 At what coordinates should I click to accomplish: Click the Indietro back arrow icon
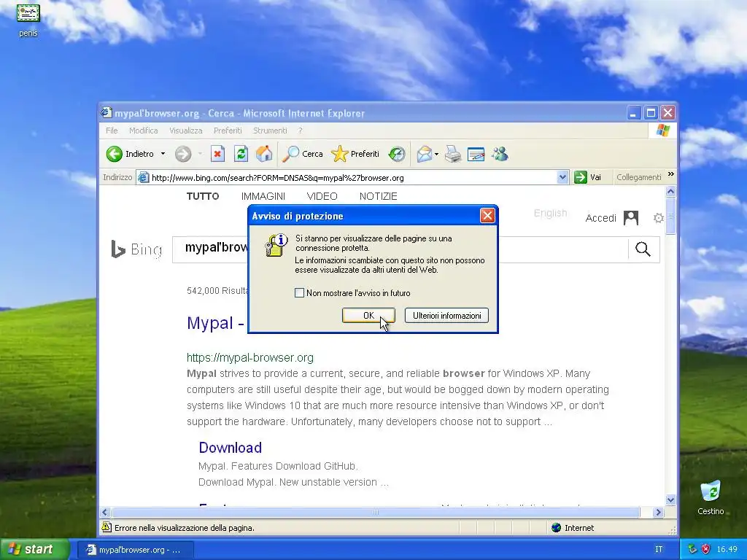coord(115,154)
